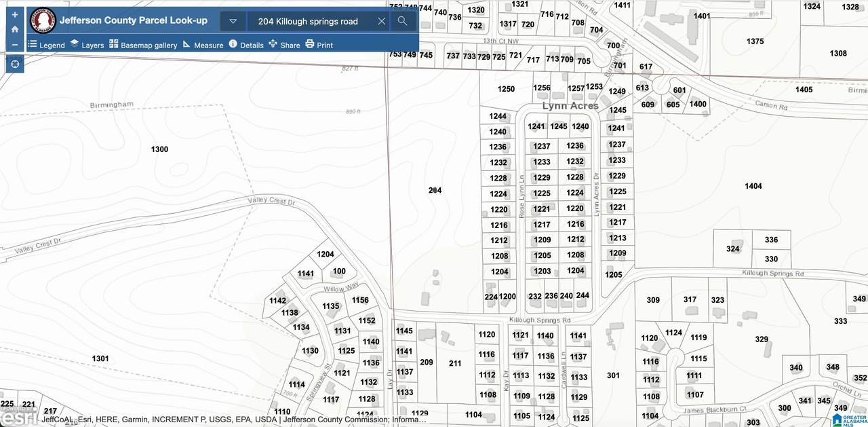Run search with the magnifying glass
The height and width of the screenshot is (427, 868).
click(402, 21)
